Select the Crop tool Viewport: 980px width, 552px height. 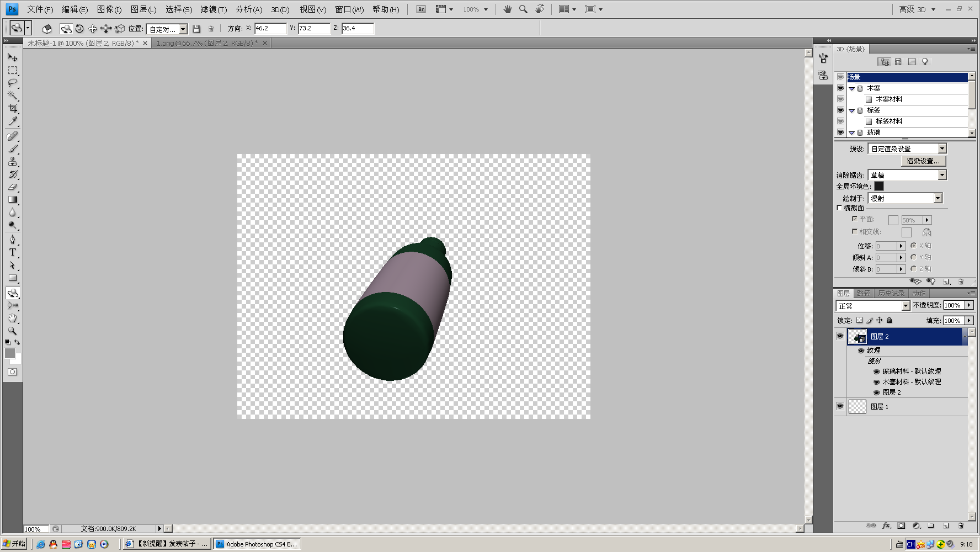point(12,108)
